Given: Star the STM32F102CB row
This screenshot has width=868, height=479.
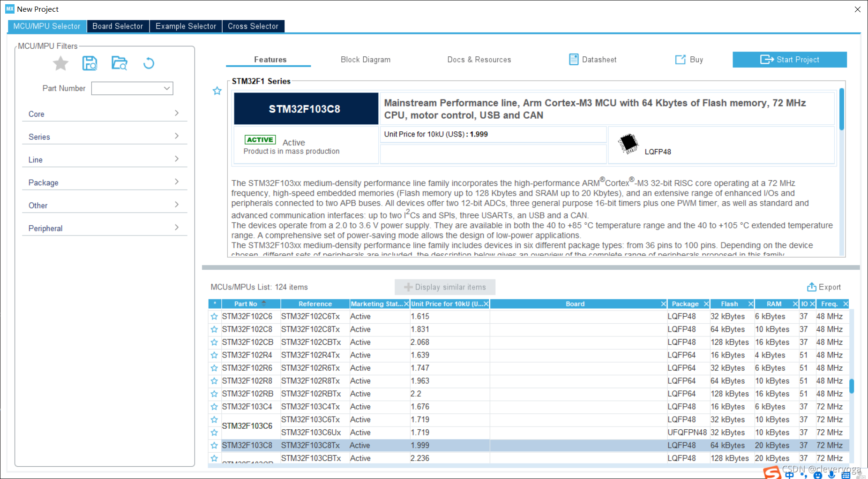Looking at the screenshot, I should [214, 342].
